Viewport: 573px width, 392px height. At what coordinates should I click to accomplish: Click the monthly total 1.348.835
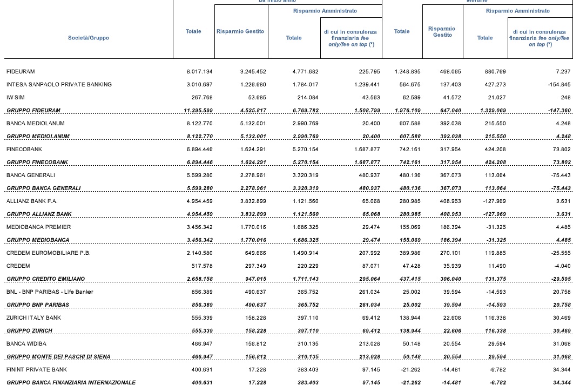(x=407, y=72)
